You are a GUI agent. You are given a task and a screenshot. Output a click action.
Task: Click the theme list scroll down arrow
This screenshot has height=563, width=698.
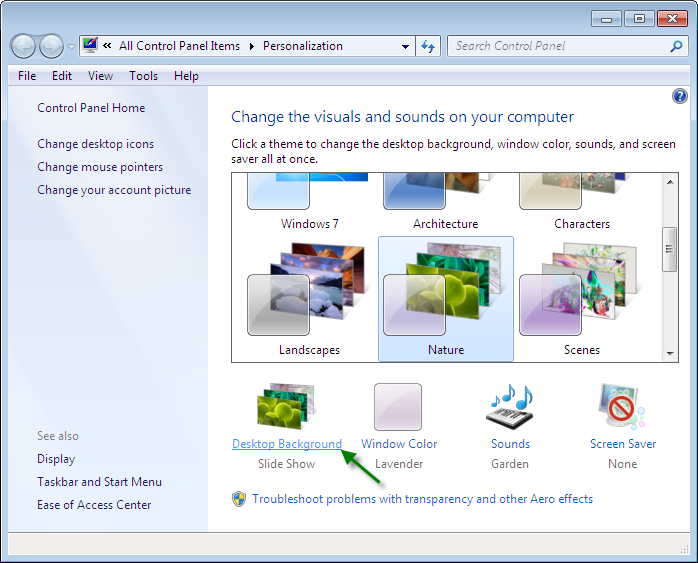pyautogui.click(x=670, y=354)
